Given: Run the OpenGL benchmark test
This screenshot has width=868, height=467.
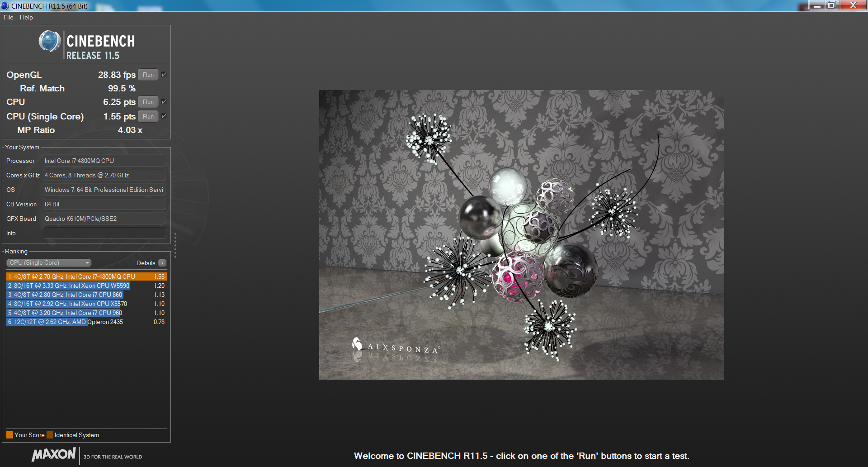Looking at the screenshot, I should point(148,75).
